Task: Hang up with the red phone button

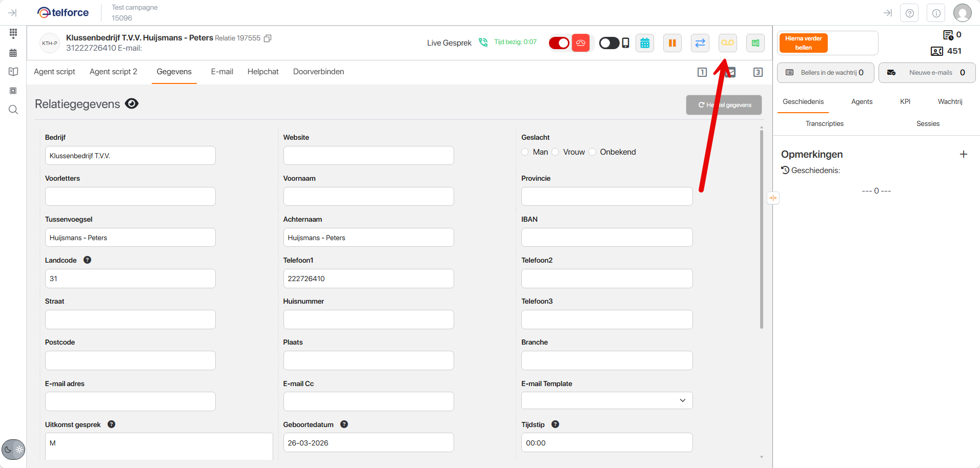Action: pos(581,43)
